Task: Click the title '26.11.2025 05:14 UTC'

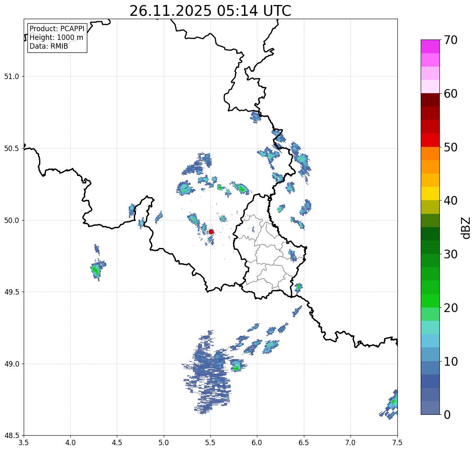Action: coord(210,11)
